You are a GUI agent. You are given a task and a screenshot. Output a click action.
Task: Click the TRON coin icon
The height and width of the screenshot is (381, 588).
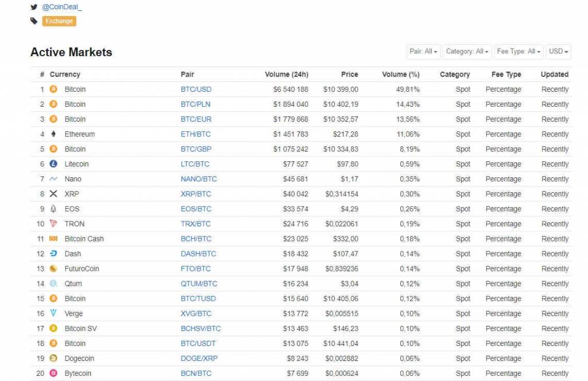(53, 224)
